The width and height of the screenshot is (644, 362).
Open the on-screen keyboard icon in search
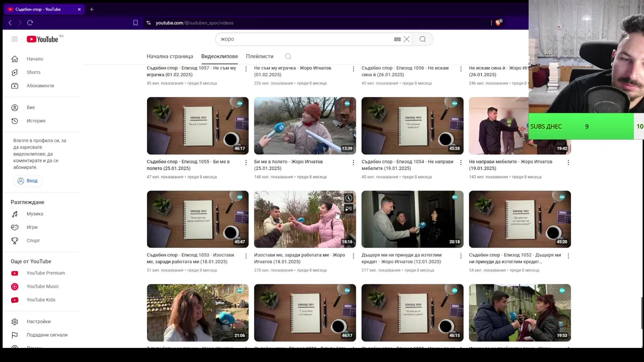pyautogui.click(x=397, y=39)
